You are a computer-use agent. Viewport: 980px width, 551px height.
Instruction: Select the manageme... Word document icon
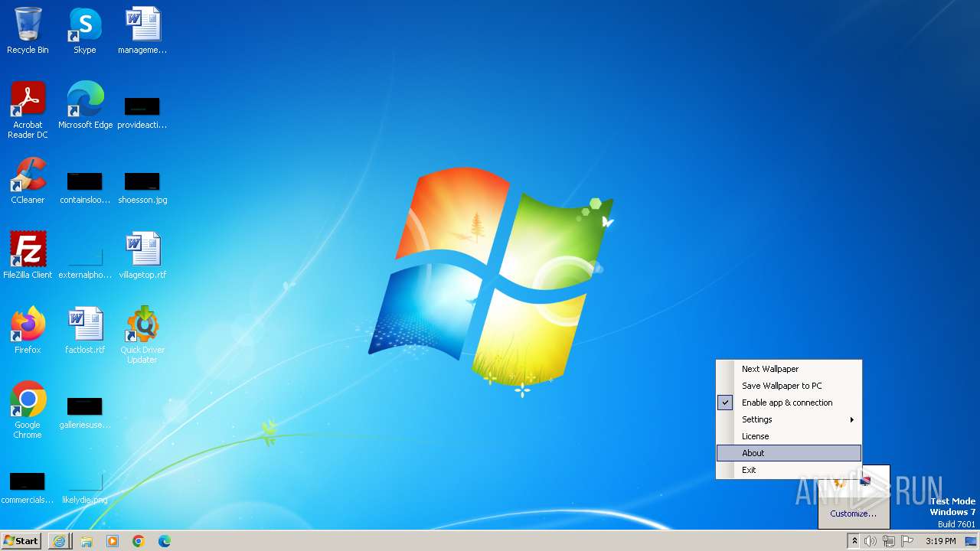[x=142, y=31]
